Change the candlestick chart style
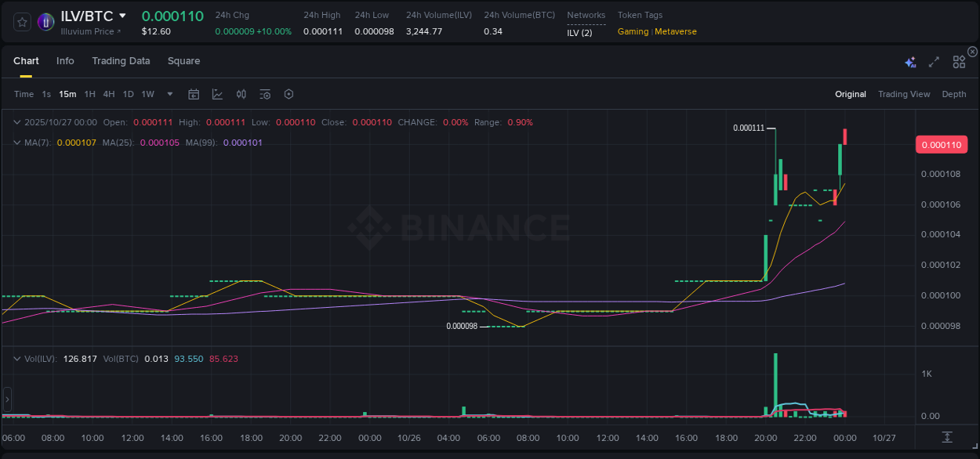 tap(217, 94)
